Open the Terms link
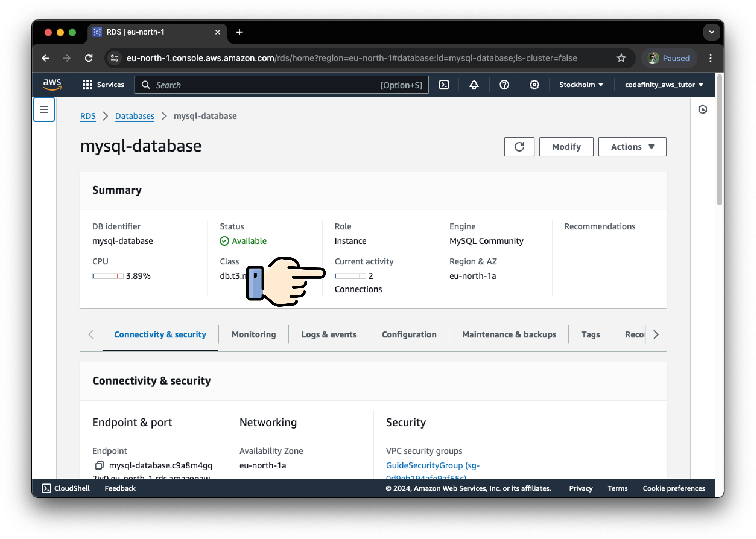The image size is (756, 539). [x=617, y=488]
